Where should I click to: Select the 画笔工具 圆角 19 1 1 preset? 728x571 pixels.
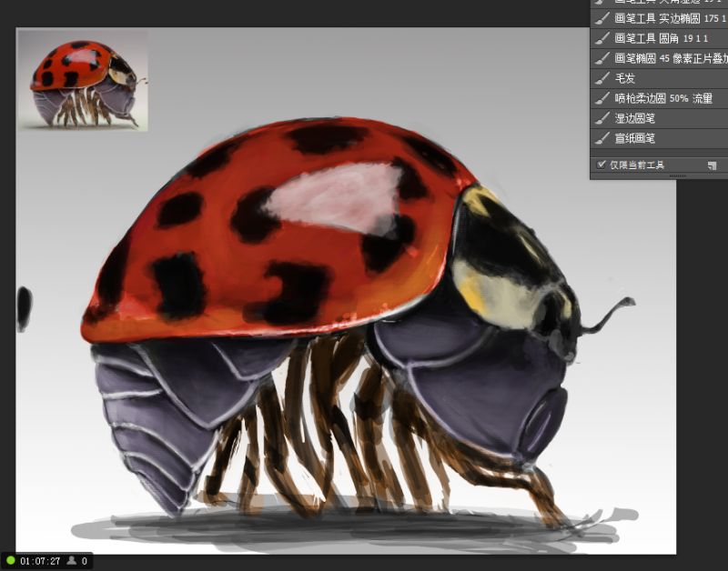(x=659, y=38)
